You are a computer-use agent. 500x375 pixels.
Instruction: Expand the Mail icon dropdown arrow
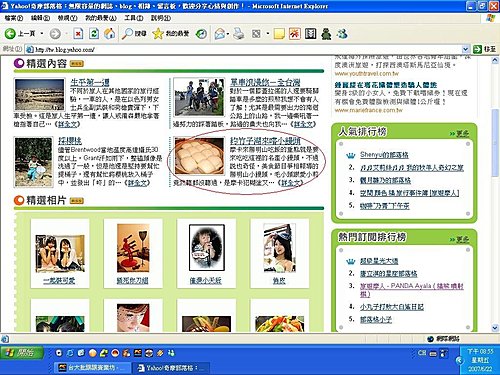pyautogui.click(x=228, y=34)
